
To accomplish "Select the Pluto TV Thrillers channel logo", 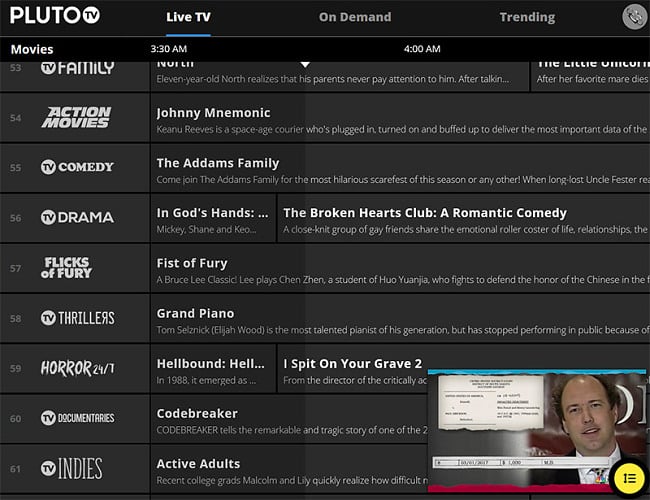I will pyautogui.click(x=78, y=318).
